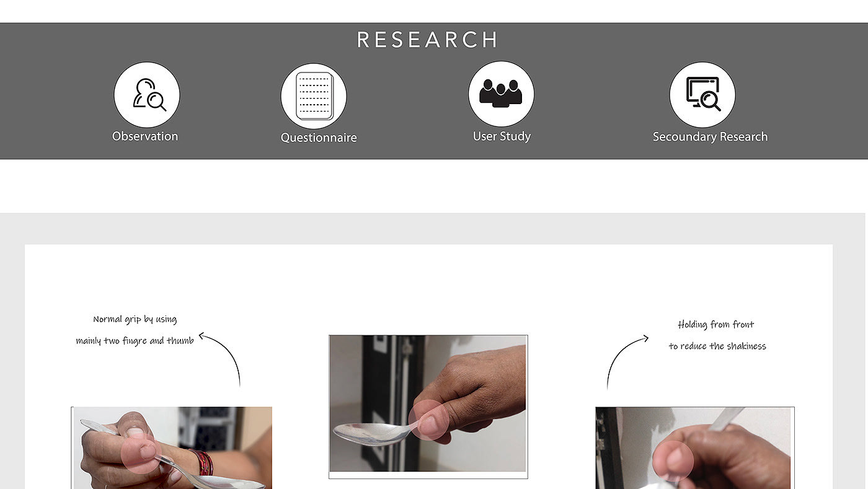The height and width of the screenshot is (489, 868).
Task: Select the Questionnaire label
Action: click(x=319, y=138)
